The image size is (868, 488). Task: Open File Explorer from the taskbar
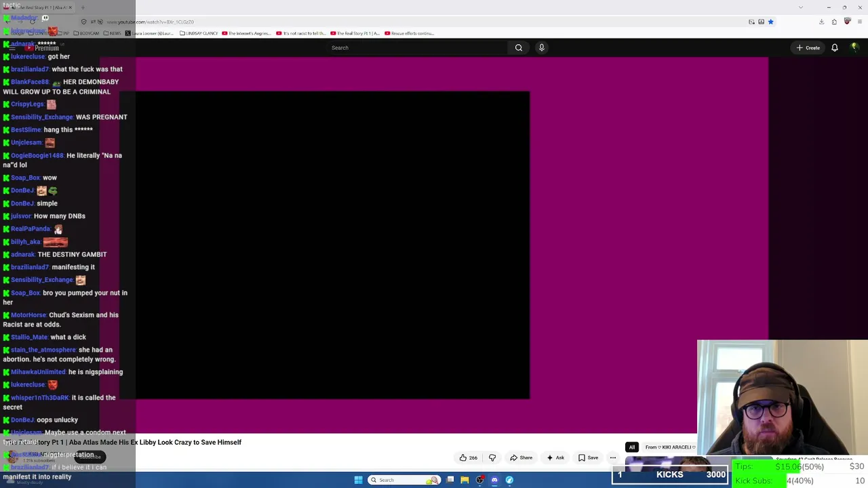(x=465, y=480)
